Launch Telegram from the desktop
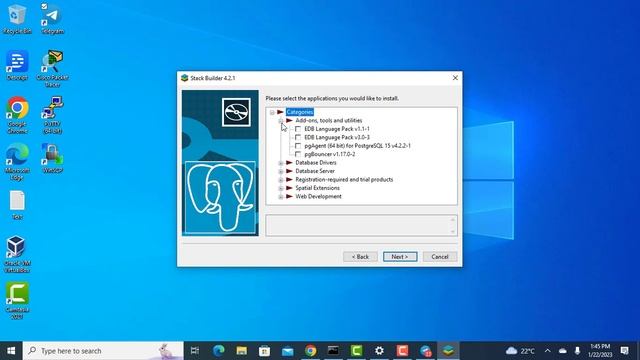Screen dimensions: 640x360 tap(52, 19)
